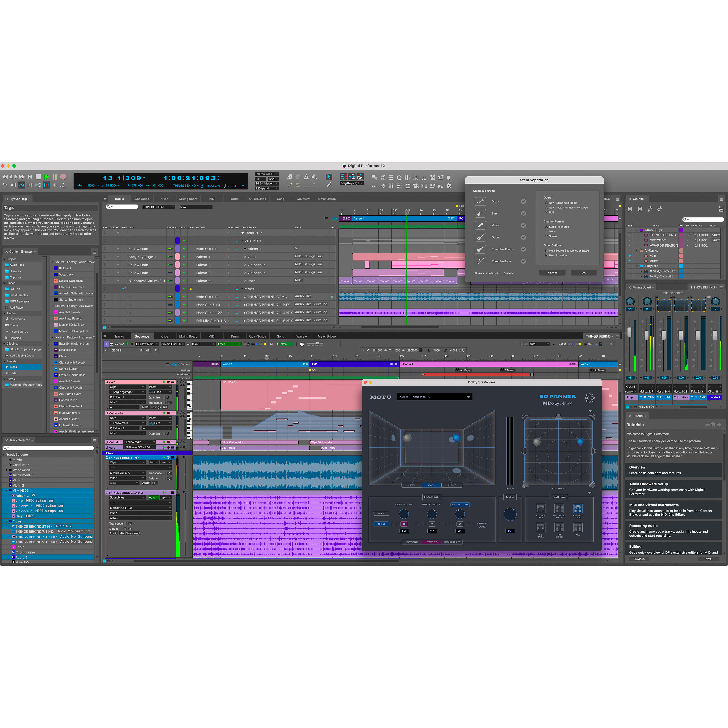The image size is (728, 728).
Task: Enable Mute Source Soundbites or Tracks
Action: [x=547, y=251]
